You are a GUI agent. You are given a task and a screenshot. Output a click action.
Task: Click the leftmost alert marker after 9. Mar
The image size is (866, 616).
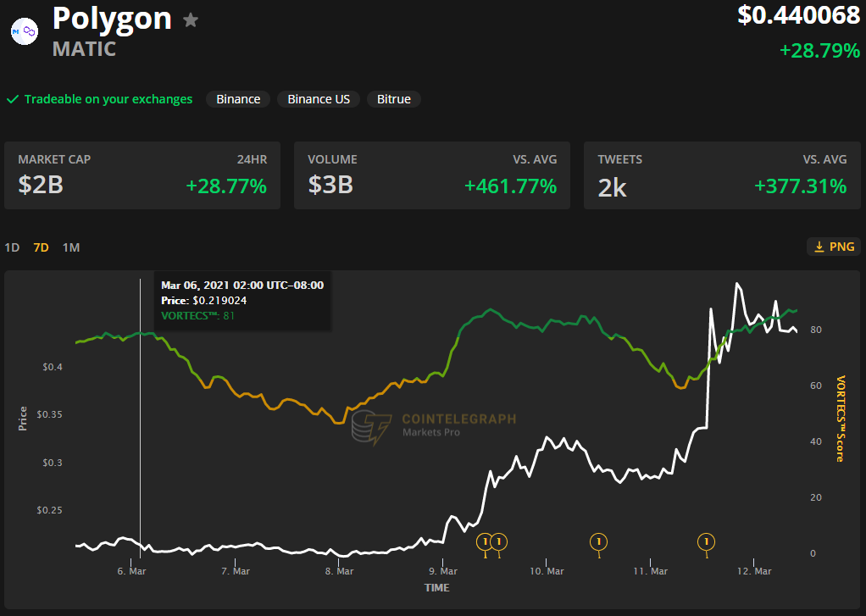pos(485,541)
